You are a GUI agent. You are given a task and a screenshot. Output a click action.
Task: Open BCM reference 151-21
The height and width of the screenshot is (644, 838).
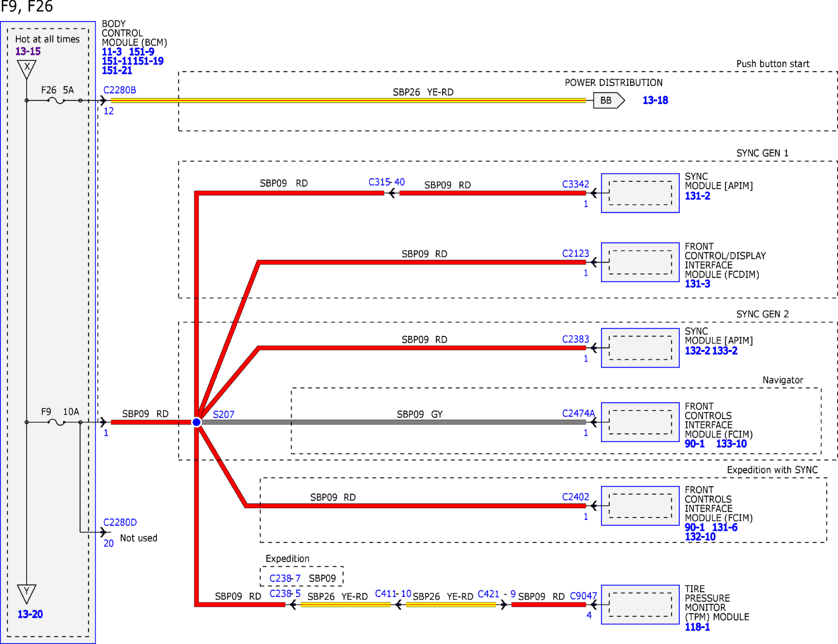tap(117, 70)
